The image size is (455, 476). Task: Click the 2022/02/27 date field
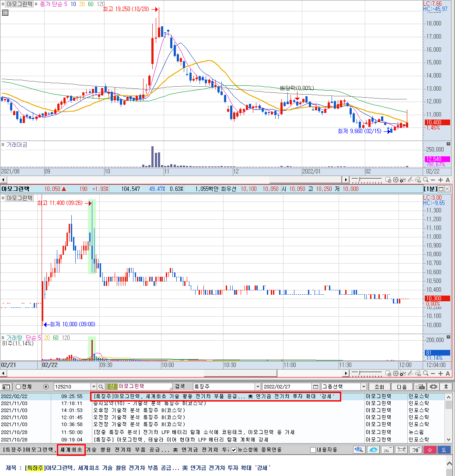[287, 386]
